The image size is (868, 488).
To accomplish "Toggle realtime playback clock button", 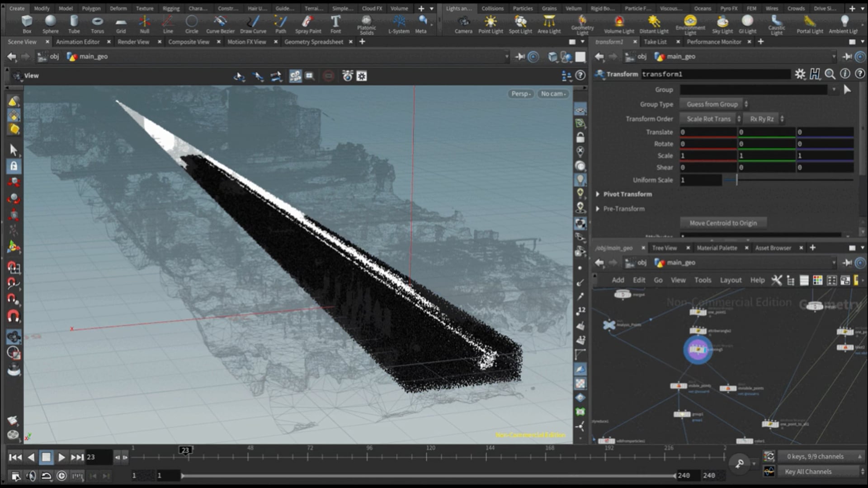I will [x=62, y=476].
